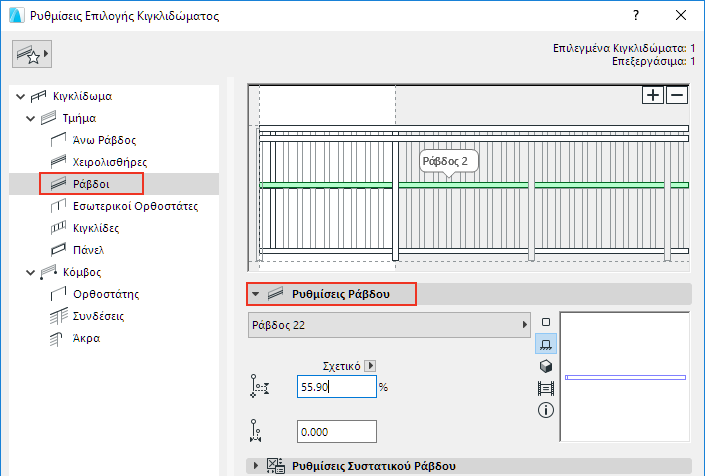Expand Ρυθμίσεις Συστατικού Ράβδου panel
The width and height of the screenshot is (705, 476).
click(255, 466)
